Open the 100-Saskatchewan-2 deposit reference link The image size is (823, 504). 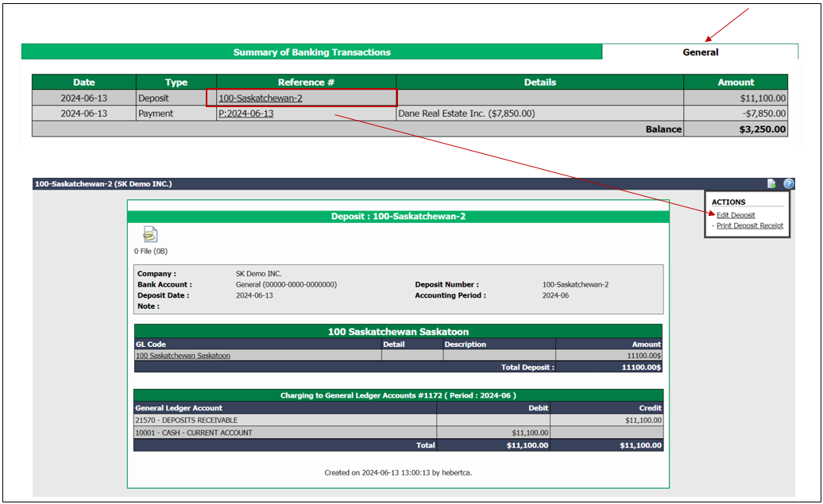[261, 98]
